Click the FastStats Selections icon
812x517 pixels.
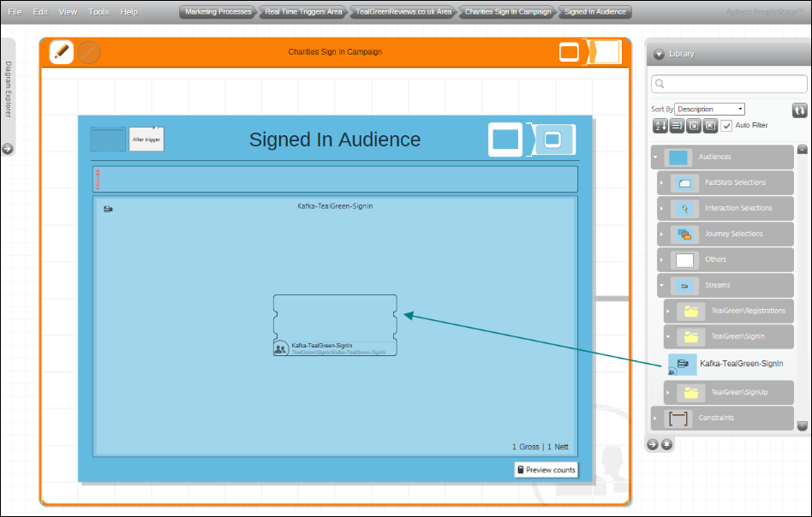coord(684,182)
